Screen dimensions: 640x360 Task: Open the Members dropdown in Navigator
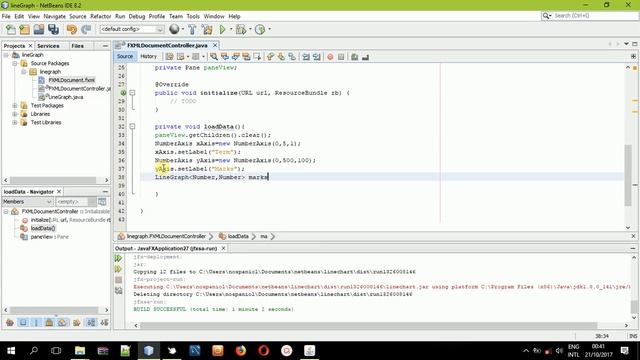point(27,202)
